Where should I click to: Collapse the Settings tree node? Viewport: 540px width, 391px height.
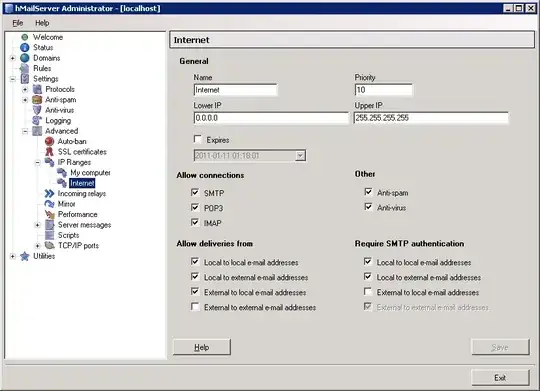pos(13,79)
